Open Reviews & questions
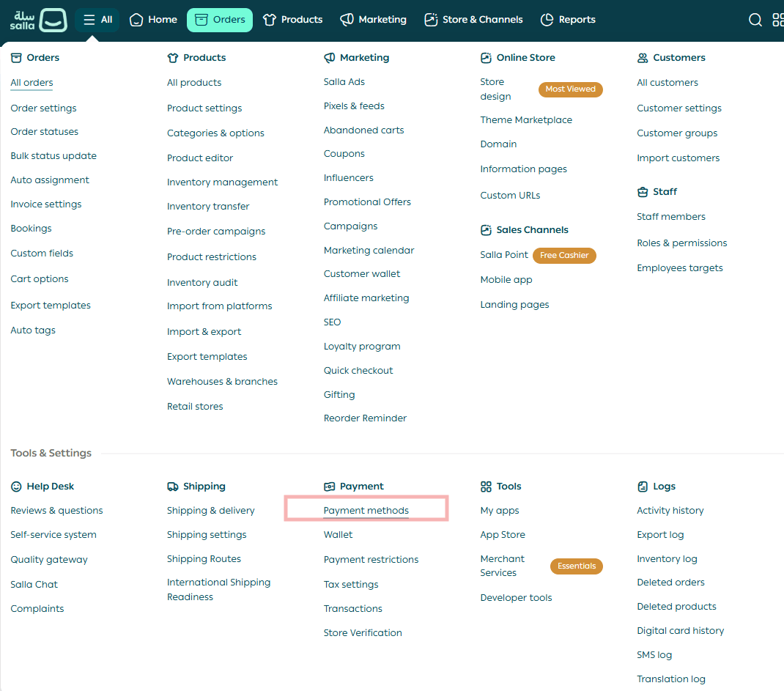784x691 pixels. click(x=56, y=511)
